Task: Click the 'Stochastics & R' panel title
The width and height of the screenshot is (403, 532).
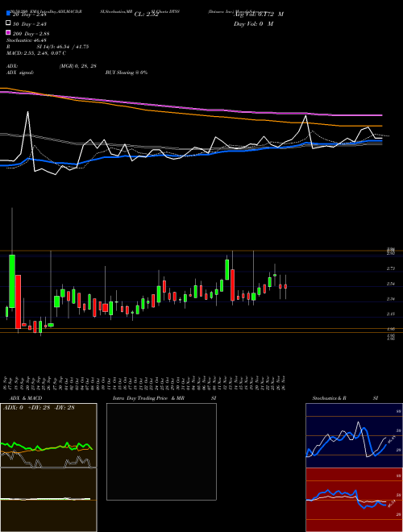Action: [329, 398]
